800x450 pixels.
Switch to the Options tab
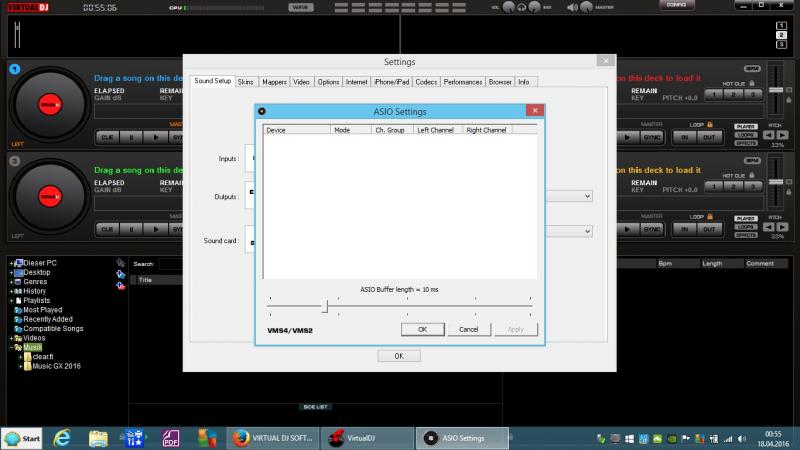[328, 82]
